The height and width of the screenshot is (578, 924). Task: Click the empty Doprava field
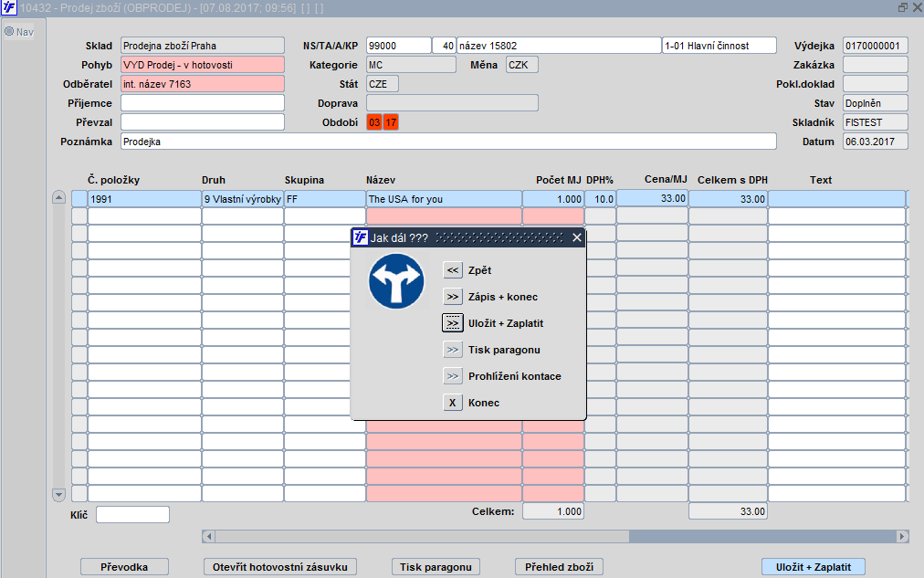452,103
